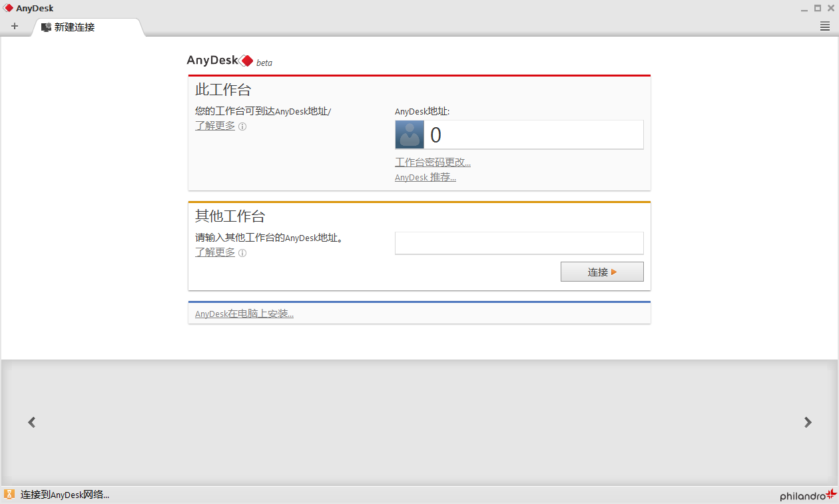Open a new tab with plus icon
The height and width of the screenshot is (504, 839).
(15, 27)
